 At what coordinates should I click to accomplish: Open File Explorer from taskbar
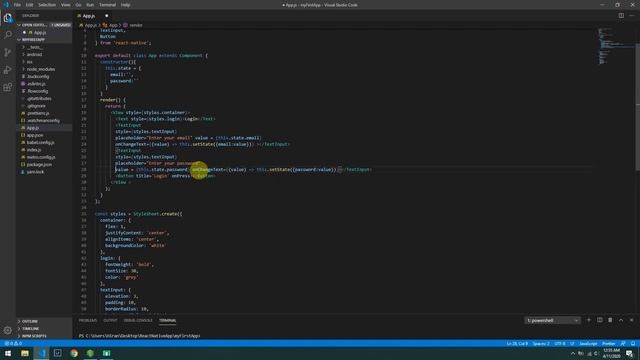coord(25,353)
